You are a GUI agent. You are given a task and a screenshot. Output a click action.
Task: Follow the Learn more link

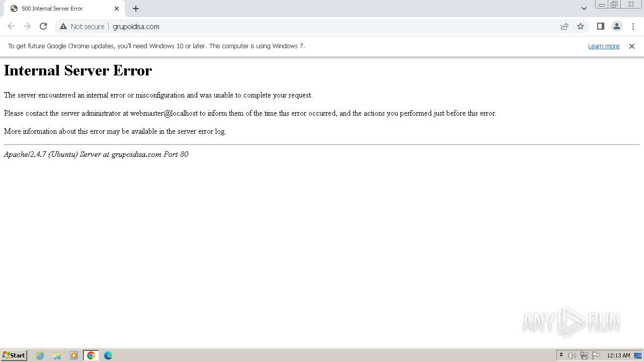click(604, 46)
